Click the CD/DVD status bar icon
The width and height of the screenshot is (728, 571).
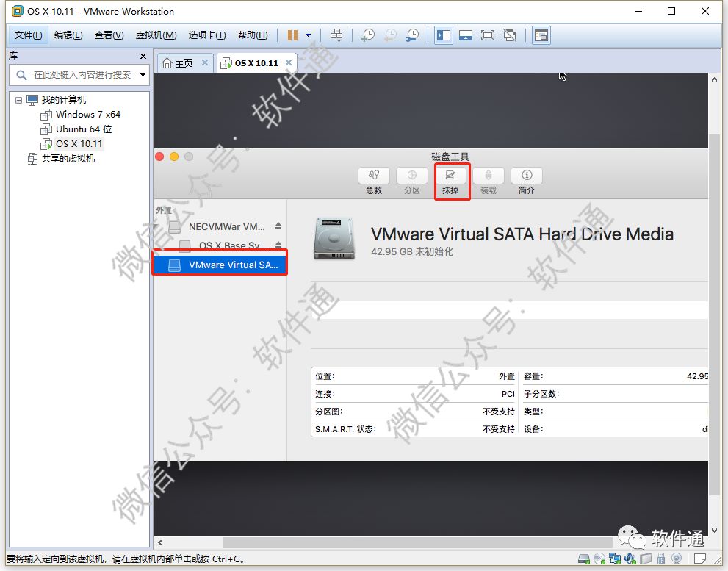click(599, 559)
